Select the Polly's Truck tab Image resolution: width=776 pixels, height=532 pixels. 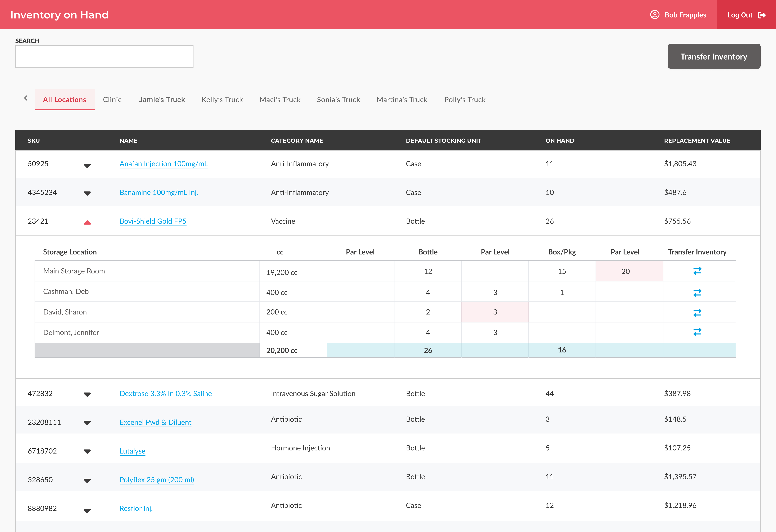pyautogui.click(x=464, y=100)
